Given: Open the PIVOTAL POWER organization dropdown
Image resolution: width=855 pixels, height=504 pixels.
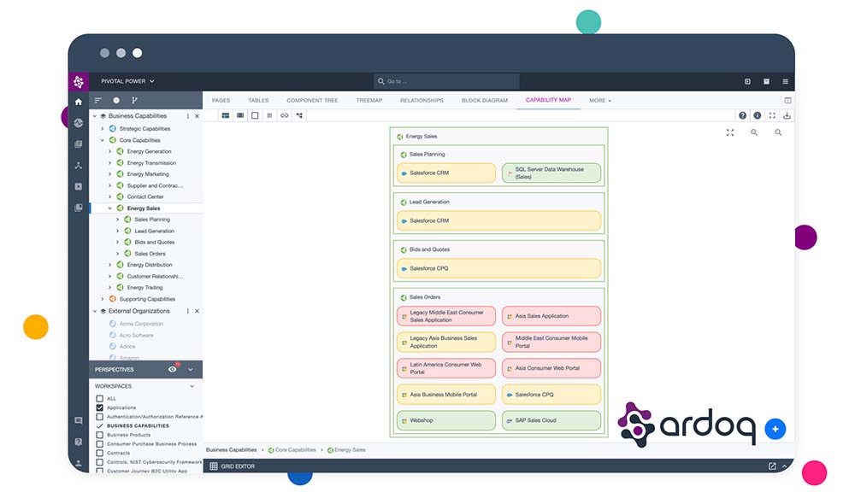Looking at the screenshot, I should tap(127, 82).
